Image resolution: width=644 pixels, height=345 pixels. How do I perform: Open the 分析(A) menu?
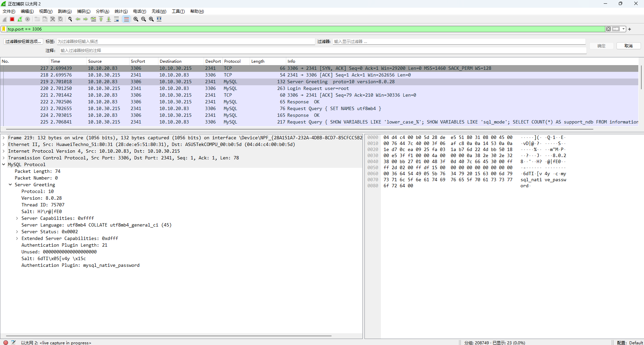coord(102,11)
